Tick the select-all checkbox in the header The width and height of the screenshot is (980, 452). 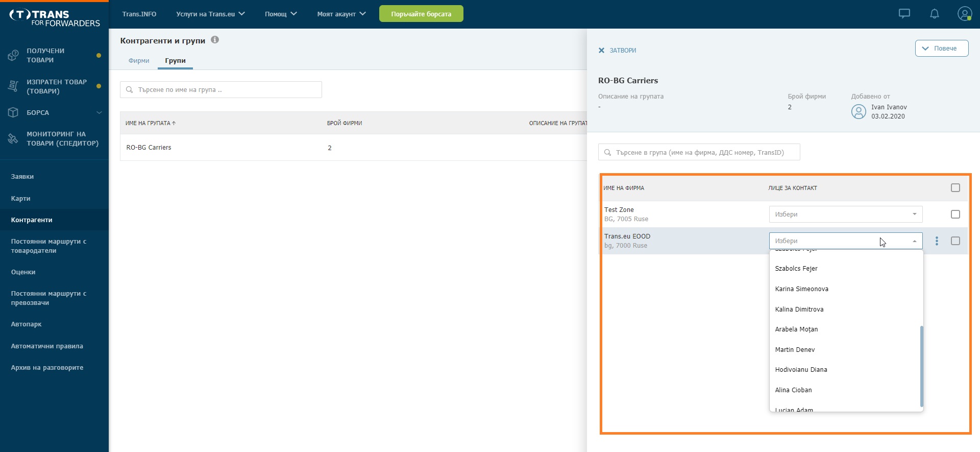pyautogui.click(x=955, y=188)
